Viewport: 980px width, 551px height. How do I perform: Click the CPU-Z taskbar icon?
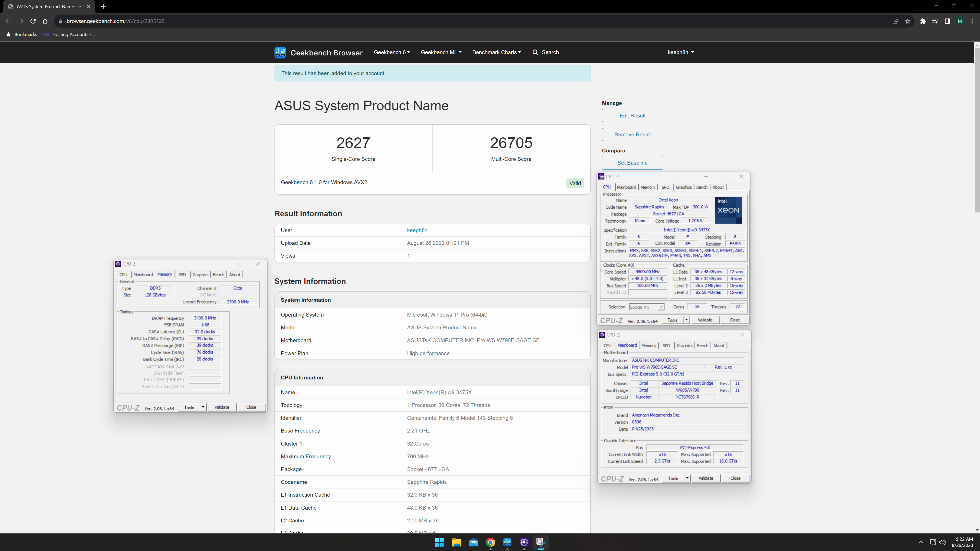coord(524,542)
